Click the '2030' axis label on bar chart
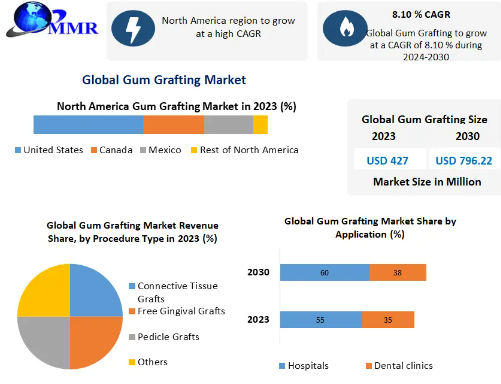Viewport: 501px width, 384px height. pos(258,272)
